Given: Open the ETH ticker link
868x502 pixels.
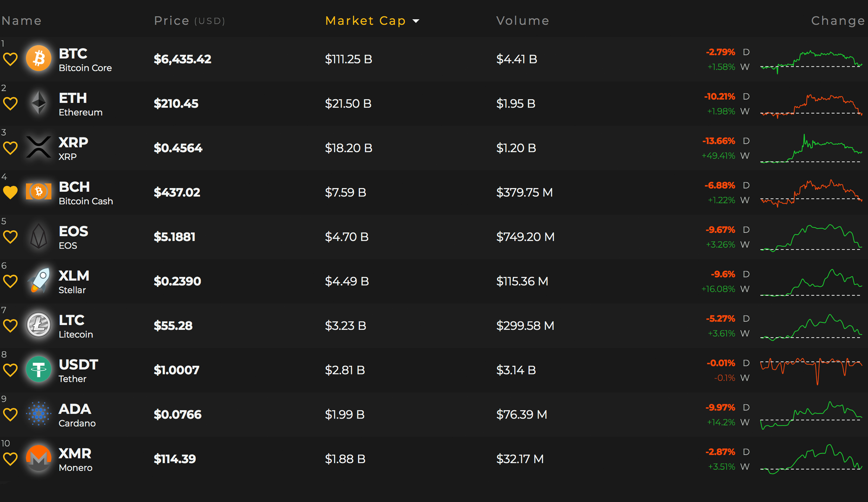Looking at the screenshot, I should coord(73,98).
